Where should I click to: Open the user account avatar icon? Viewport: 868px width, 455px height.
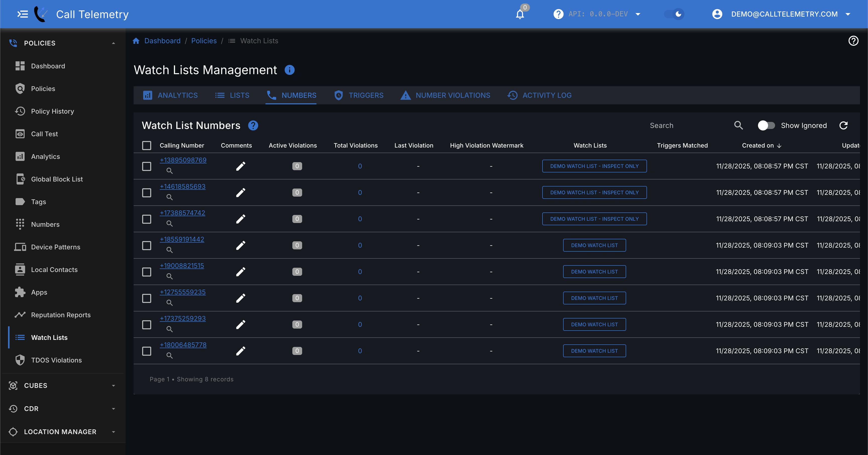[x=717, y=14]
